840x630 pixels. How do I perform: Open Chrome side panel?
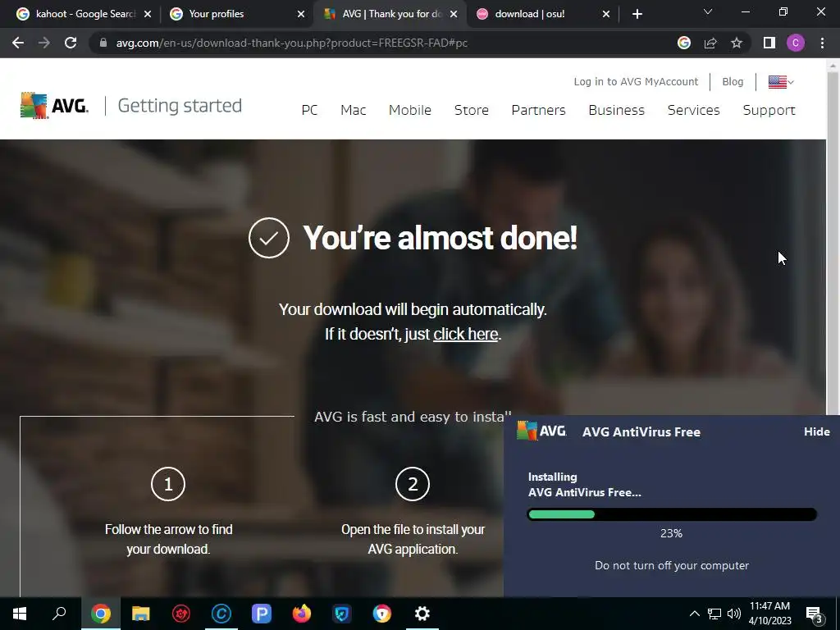pyautogui.click(x=769, y=43)
